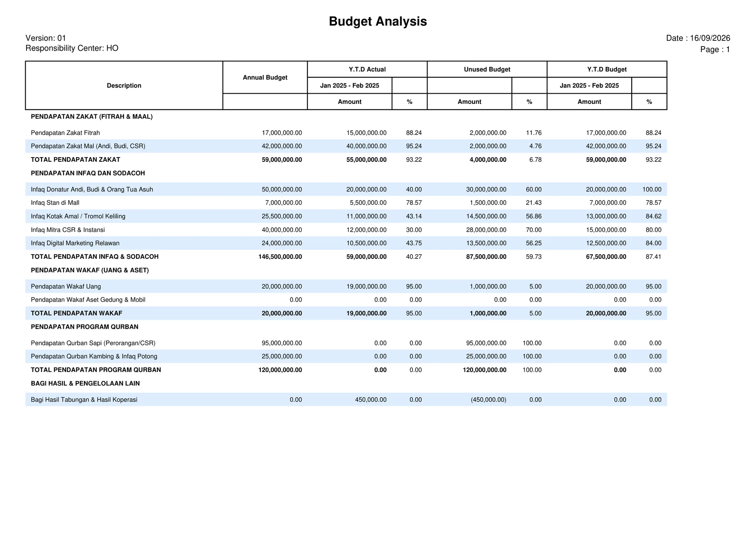Click TOTAL PENDAPATAN PROGRAM QURBAN label

(x=96, y=370)
